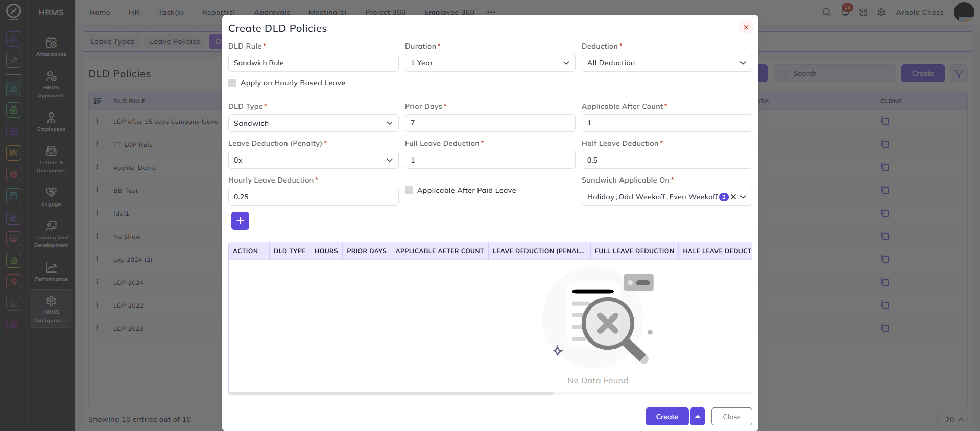Open the Lop 2024 (2) policy
Image resolution: width=980 pixels, height=431 pixels.
(x=133, y=260)
